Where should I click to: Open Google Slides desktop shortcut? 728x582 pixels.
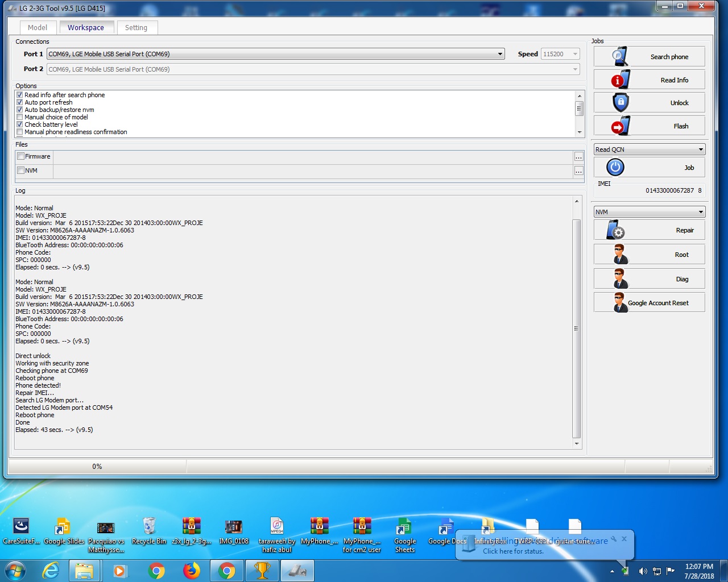pyautogui.click(x=64, y=531)
